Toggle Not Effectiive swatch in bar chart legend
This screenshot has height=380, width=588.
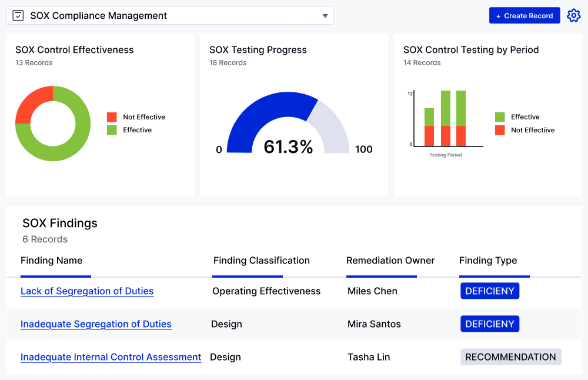click(500, 130)
